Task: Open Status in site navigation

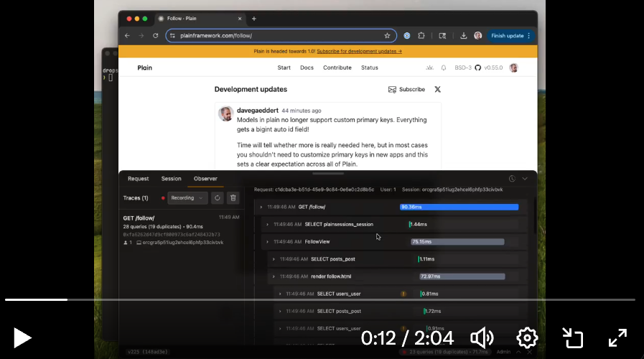Action: (370, 67)
